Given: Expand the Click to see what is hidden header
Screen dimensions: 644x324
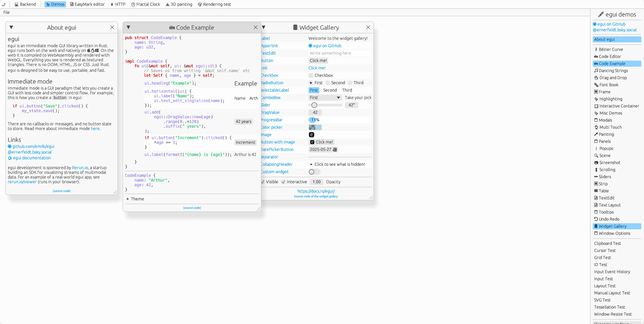Looking at the screenshot, I should click(x=337, y=164).
